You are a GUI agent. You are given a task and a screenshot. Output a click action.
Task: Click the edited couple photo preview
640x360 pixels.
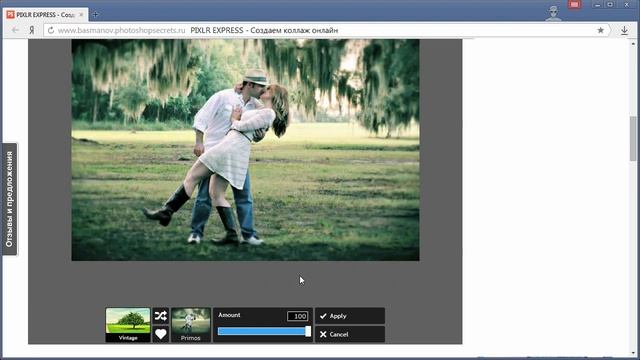tap(245, 150)
